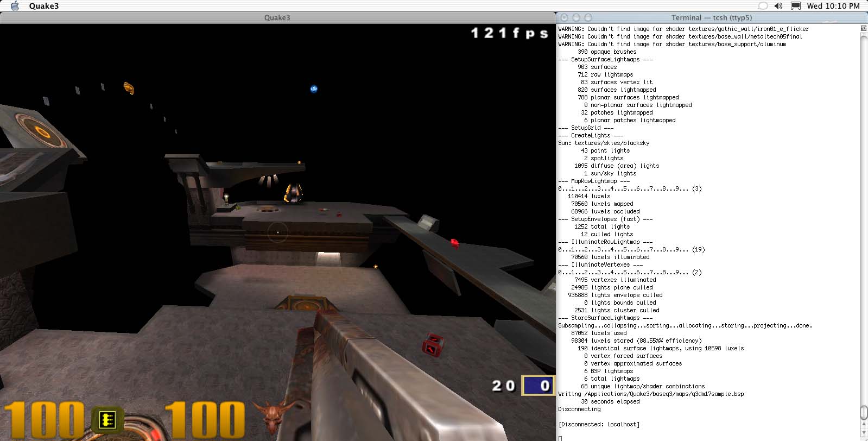
Task: Click the red health pickup on bridge
Action: pos(454,243)
